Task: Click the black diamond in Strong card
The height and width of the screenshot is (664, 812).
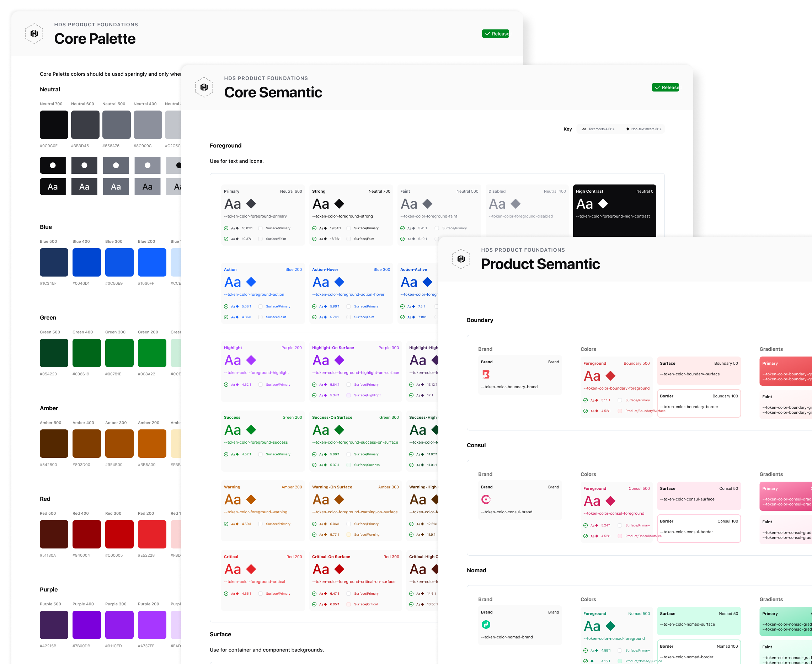Action: 339,204
